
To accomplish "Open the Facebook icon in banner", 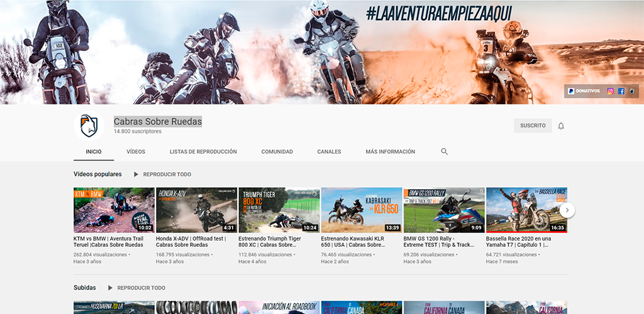I will tap(621, 91).
